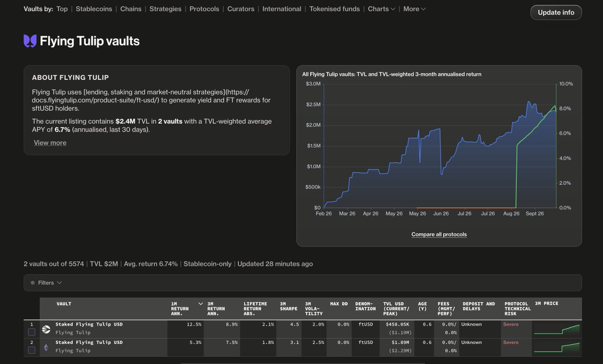This screenshot has height=364, width=603.
Task: Open the Top vaults menu item
Action: [x=62, y=9]
